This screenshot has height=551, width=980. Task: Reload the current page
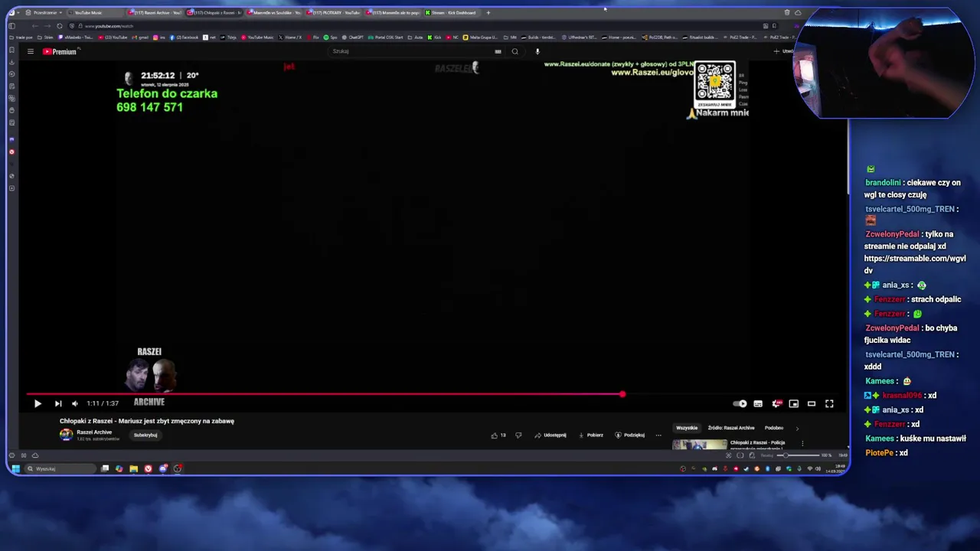click(60, 26)
